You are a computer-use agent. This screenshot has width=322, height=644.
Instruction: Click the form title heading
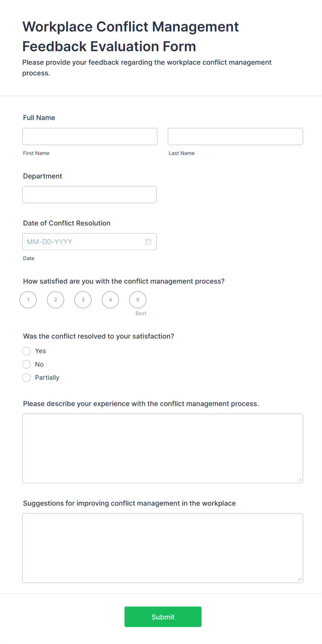tap(131, 36)
